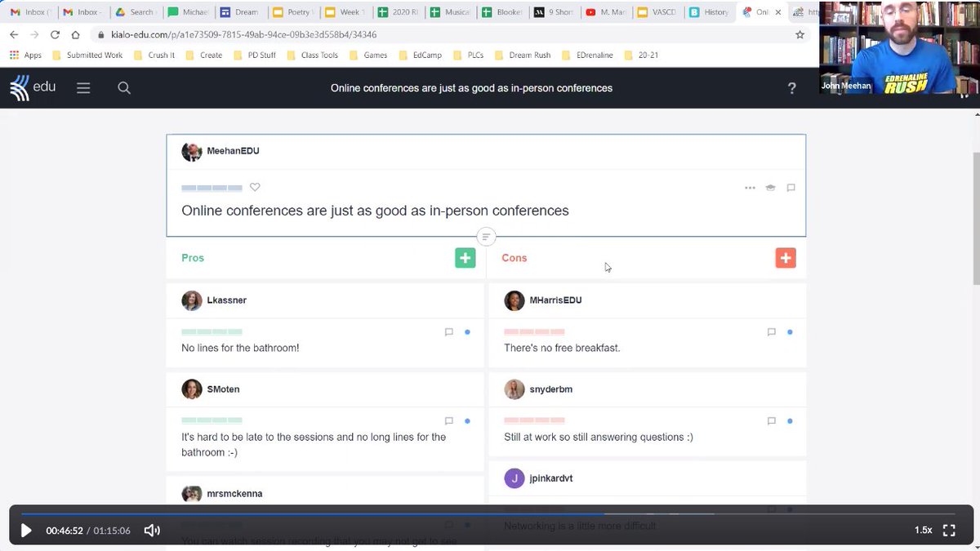980x551 pixels.
Task: Open MeehanEDU's avatar
Action: click(x=192, y=151)
